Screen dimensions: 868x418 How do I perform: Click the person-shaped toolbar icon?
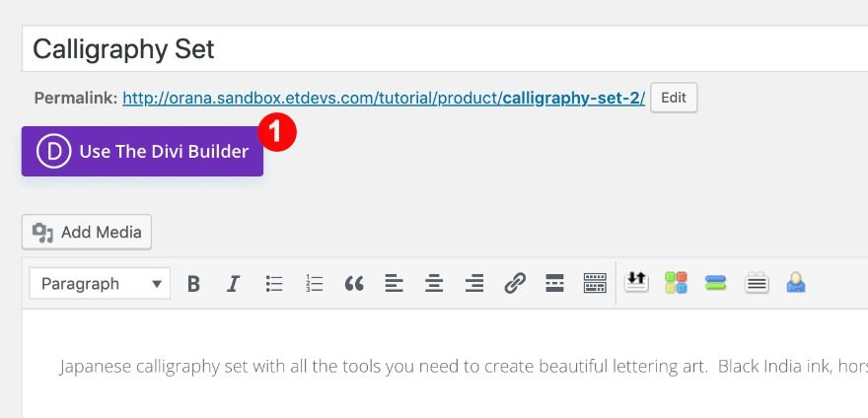[x=796, y=284]
